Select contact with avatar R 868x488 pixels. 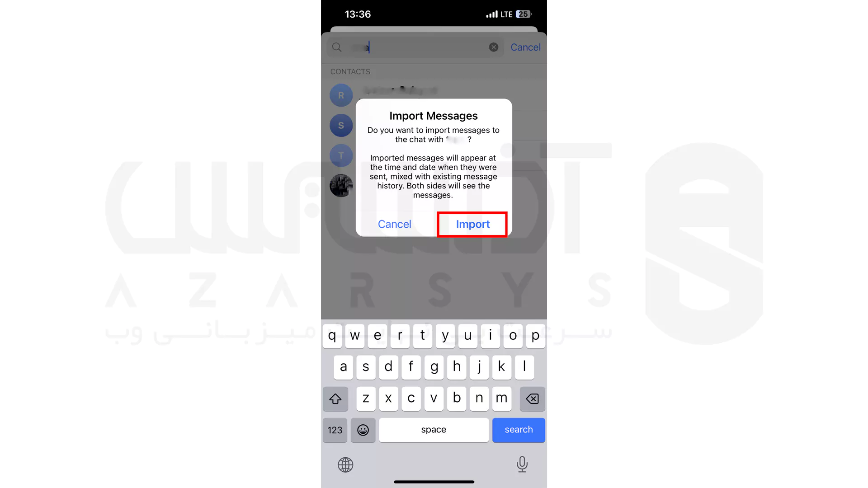pyautogui.click(x=341, y=95)
